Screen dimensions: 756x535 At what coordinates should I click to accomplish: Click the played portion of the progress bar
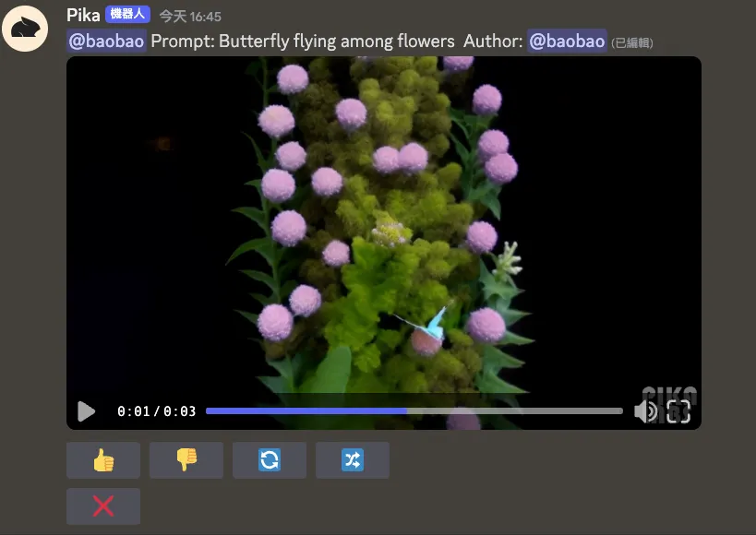(x=306, y=411)
